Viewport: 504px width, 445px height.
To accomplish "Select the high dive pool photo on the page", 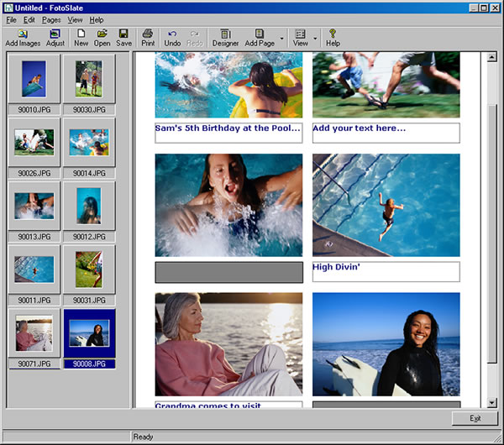I will tap(386, 205).
